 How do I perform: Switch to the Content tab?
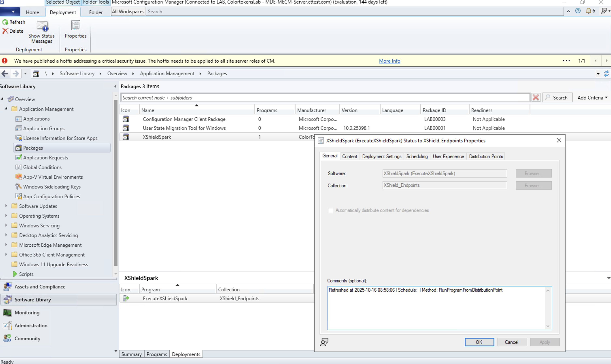(350, 156)
